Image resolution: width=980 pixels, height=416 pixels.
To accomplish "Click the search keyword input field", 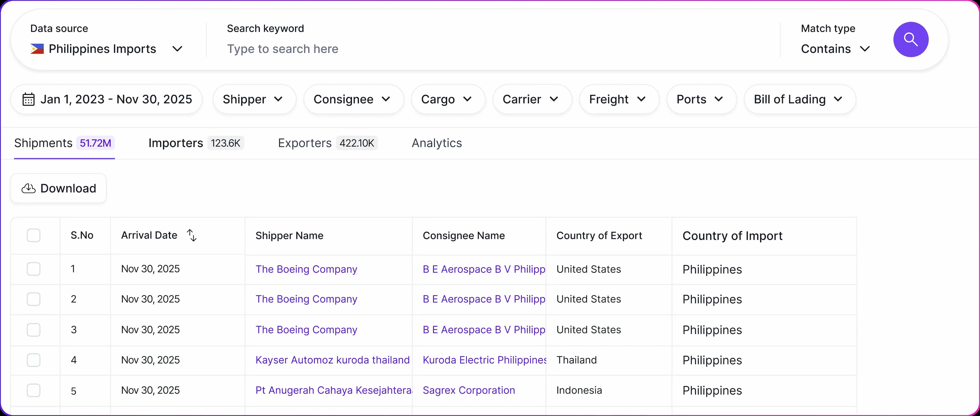I will pos(495,49).
